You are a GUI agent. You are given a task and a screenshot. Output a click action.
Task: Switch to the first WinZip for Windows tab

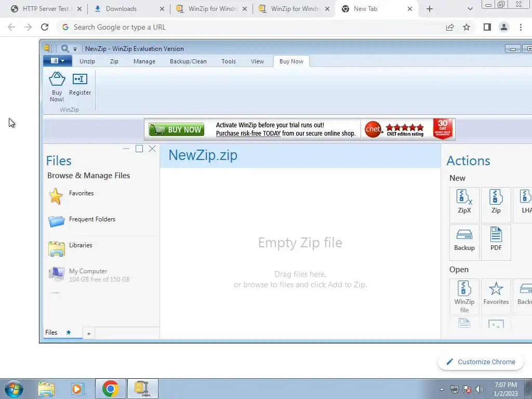pyautogui.click(x=213, y=9)
